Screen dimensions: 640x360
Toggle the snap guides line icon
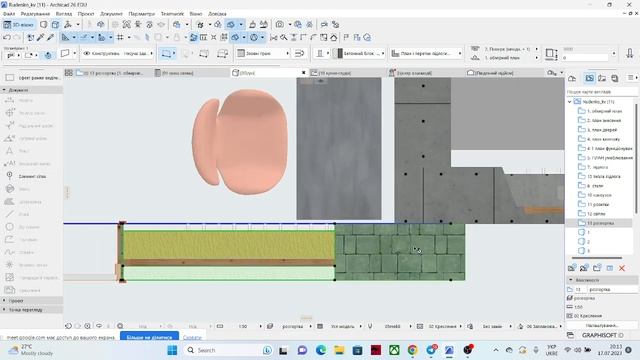pyautogui.click(x=84, y=38)
